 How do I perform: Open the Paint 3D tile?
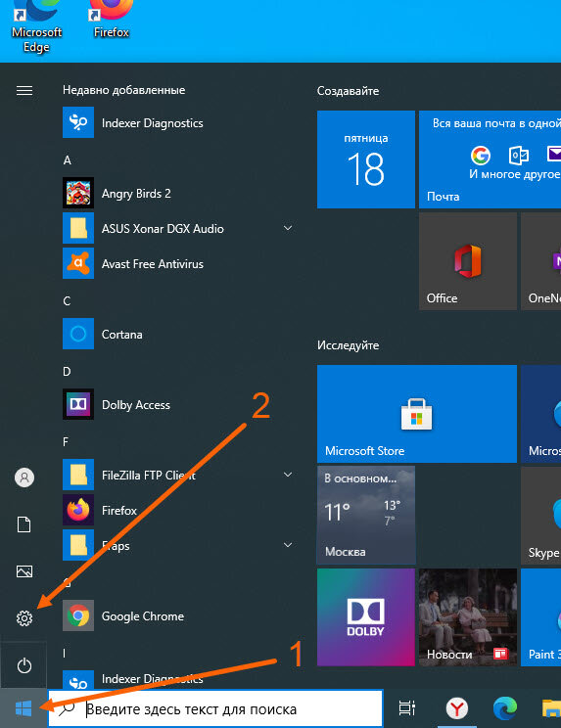point(541,617)
